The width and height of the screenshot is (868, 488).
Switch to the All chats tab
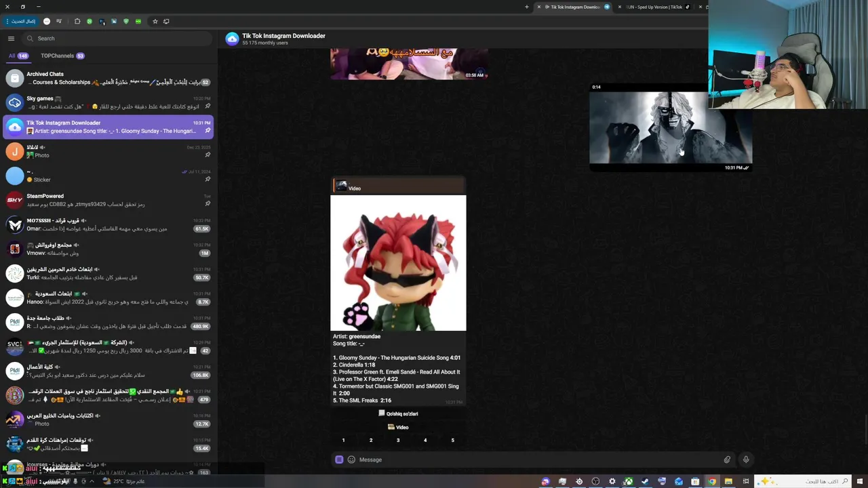coord(18,56)
